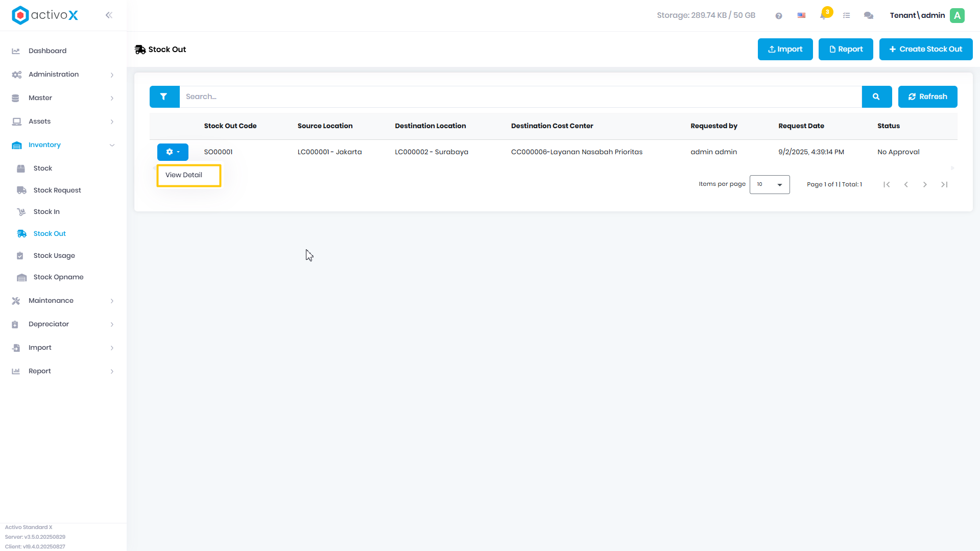Click Create Stock Out button

click(925, 50)
